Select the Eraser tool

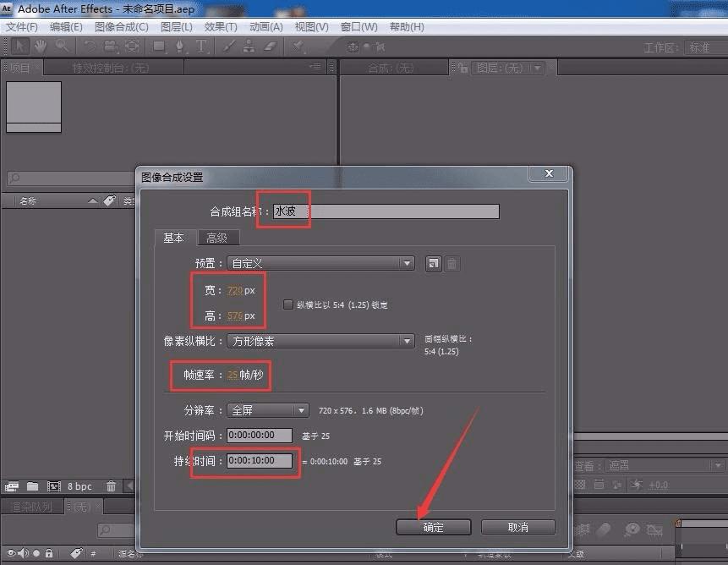[271, 47]
